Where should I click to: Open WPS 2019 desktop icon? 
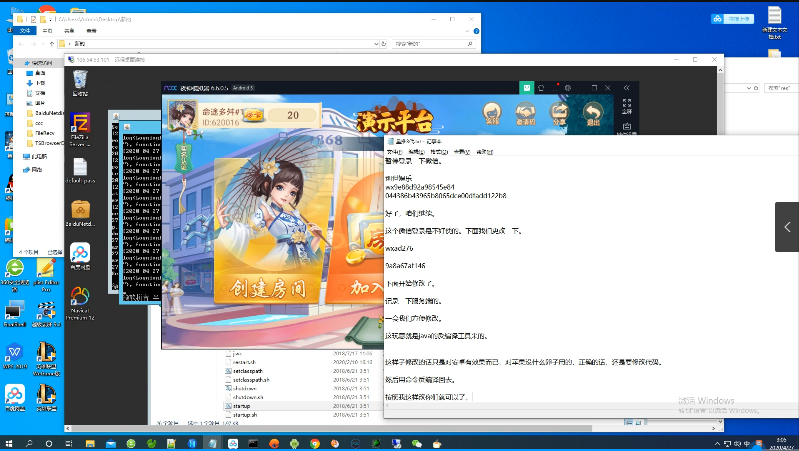15,356
